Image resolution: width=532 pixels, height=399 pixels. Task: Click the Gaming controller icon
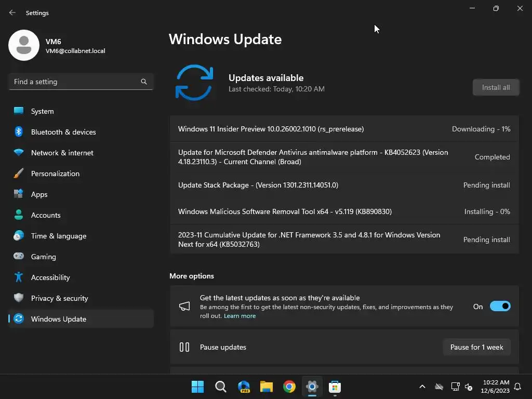[19, 256]
